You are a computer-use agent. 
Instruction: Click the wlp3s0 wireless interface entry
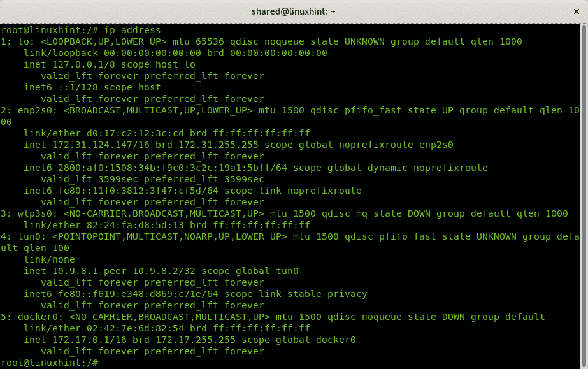point(31,213)
